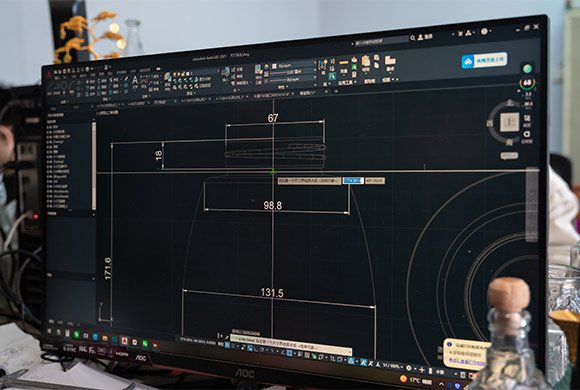Click the sign-in user icon

click(x=420, y=37)
